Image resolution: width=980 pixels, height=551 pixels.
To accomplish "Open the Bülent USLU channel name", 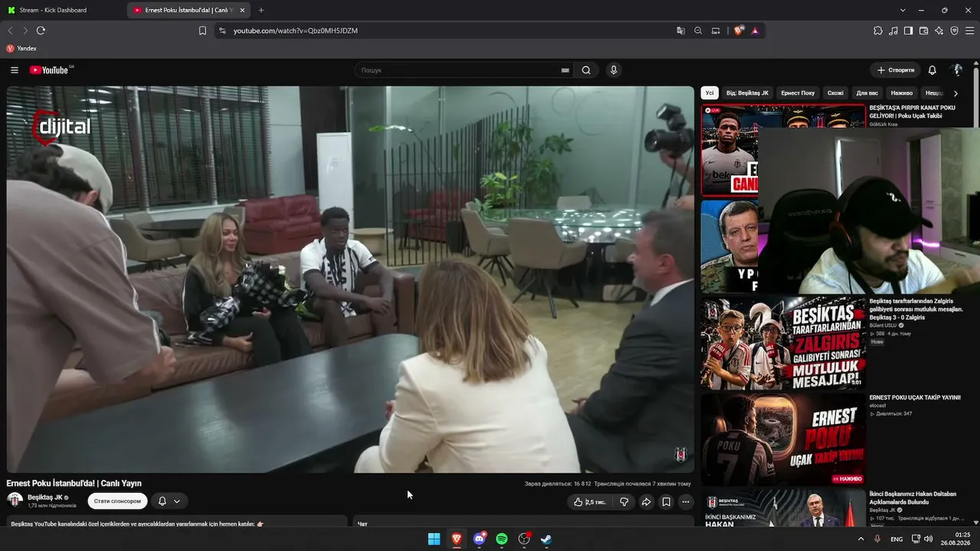I will (883, 325).
